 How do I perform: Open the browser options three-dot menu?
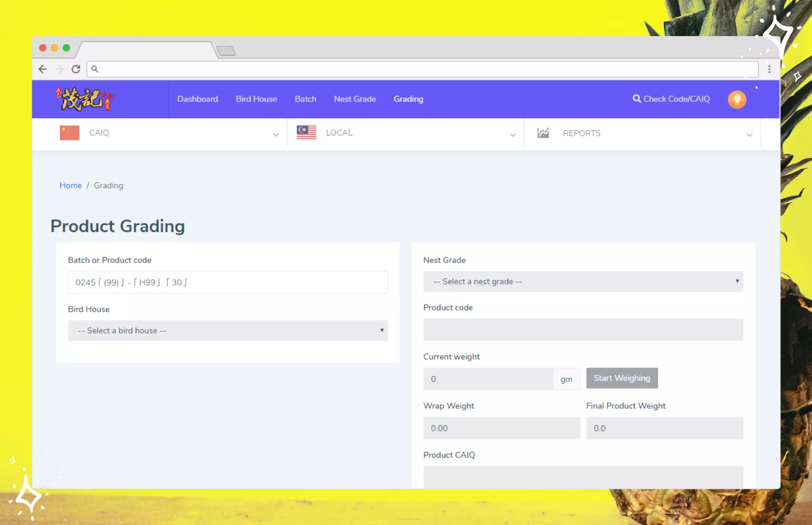tap(769, 69)
